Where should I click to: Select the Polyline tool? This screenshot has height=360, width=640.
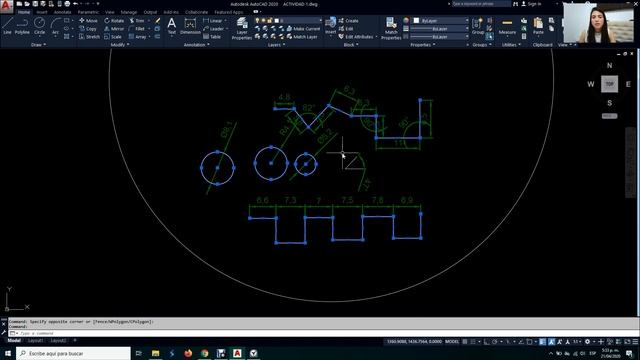(22, 26)
